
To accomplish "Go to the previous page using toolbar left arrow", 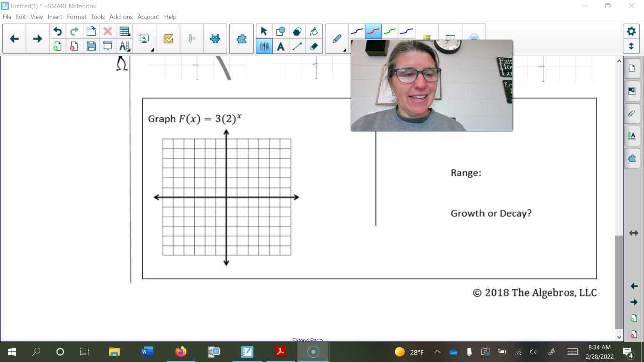I will [14, 39].
